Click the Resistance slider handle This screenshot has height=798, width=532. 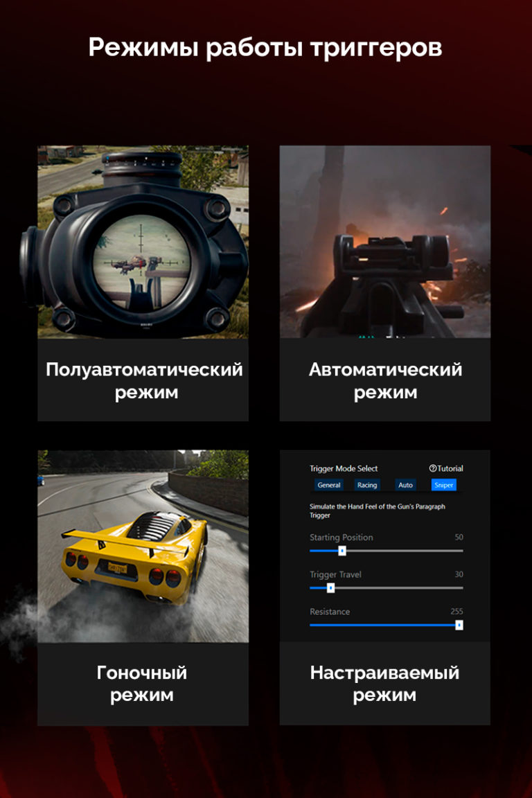coord(459,625)
